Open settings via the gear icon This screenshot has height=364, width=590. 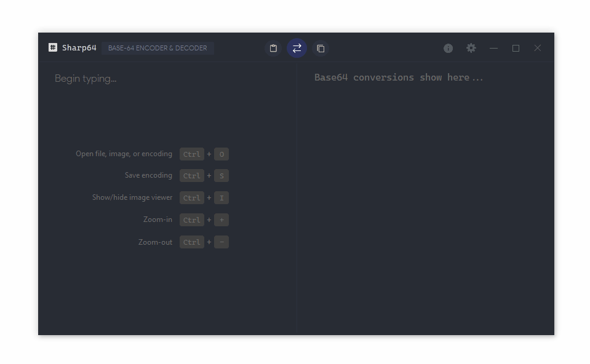coord(471,48)
